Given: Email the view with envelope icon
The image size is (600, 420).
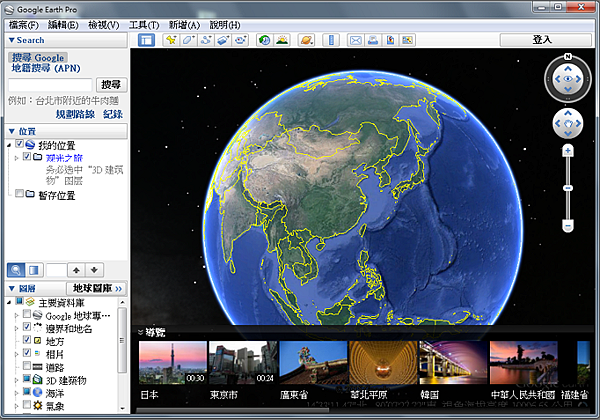Looking at the screenshot, I should pos(355,40).
